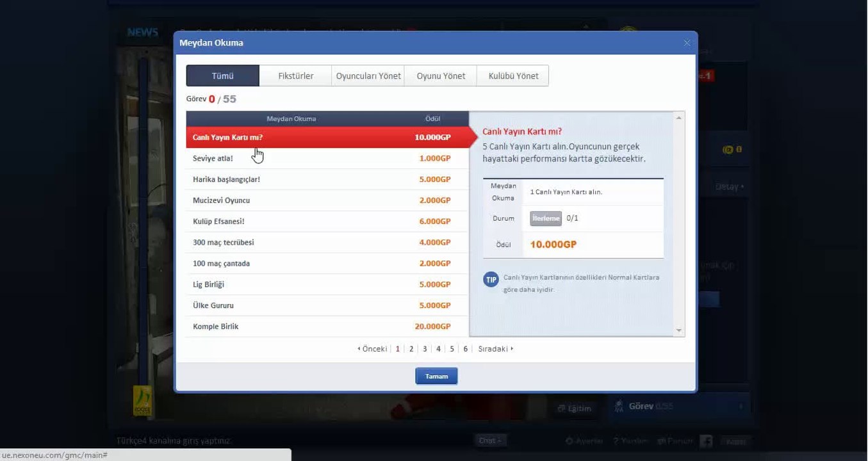Click the NEWS label in background
Viewport: 868px width, 461px height.
[143, 33]
